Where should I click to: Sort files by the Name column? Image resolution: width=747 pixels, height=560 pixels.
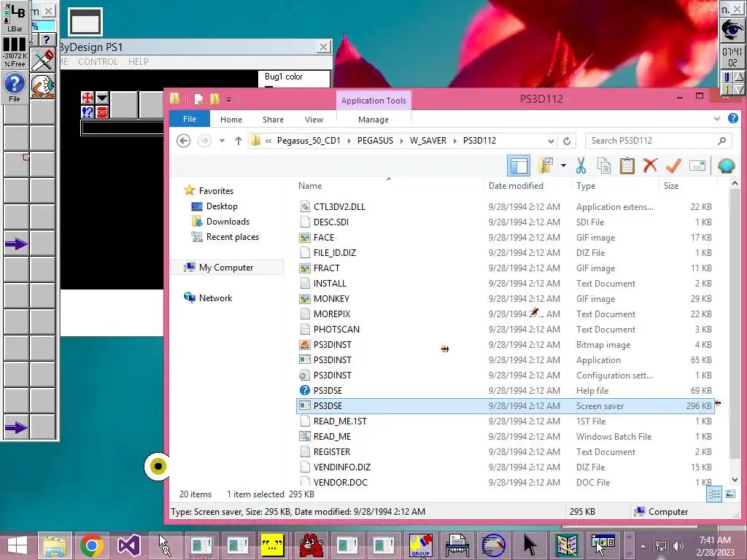(x=310, y=186)
